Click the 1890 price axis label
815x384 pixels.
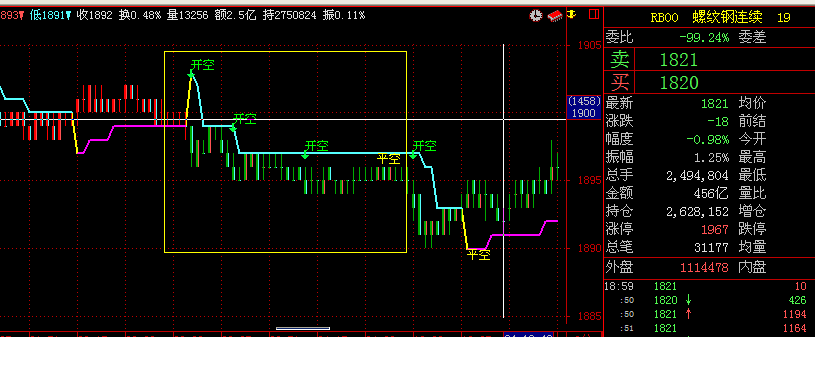point(589,248)
